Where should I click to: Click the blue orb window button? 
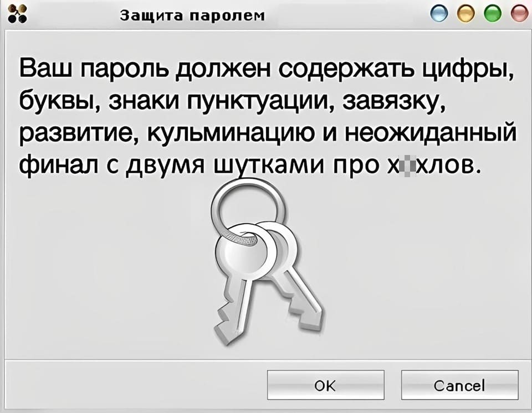[x=439, y=14]
